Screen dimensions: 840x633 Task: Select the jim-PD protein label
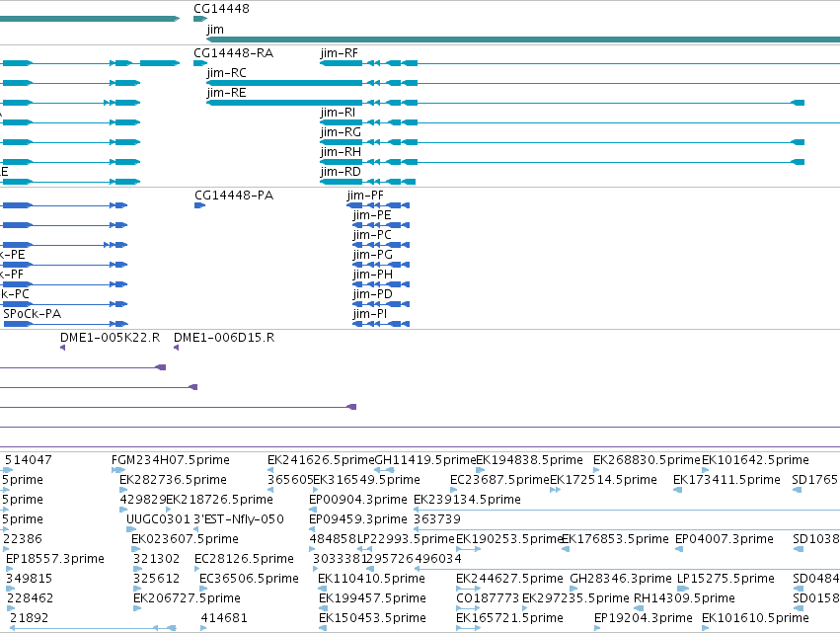373,294
